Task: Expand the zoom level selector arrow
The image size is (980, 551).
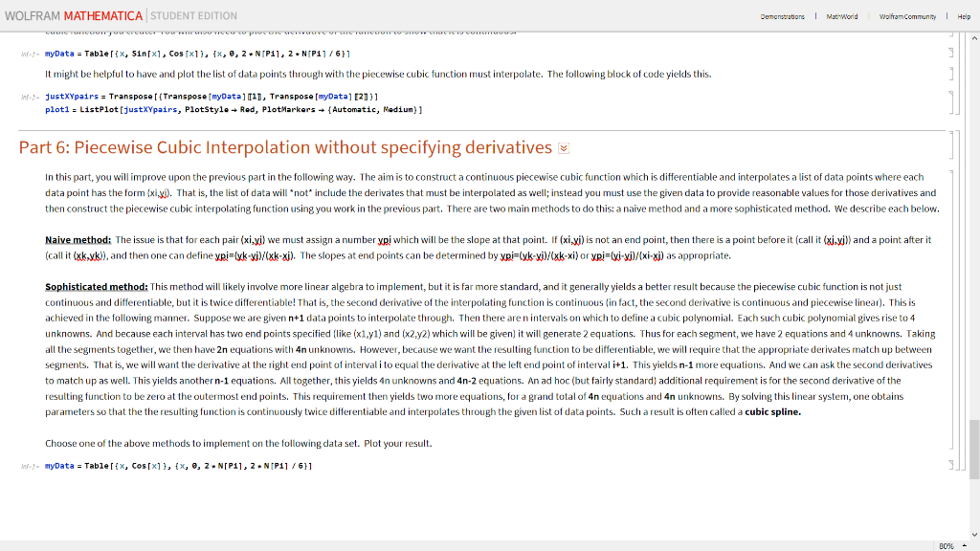Action: (x=965, y=545)
